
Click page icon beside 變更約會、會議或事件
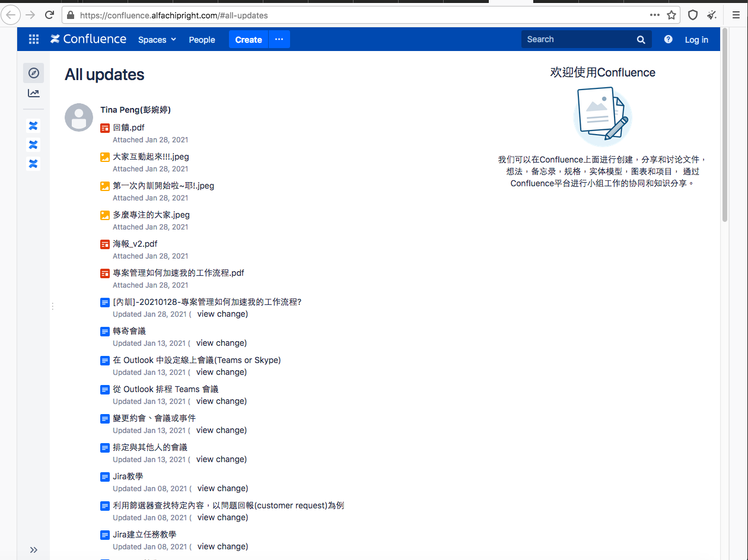pos(105,418)
